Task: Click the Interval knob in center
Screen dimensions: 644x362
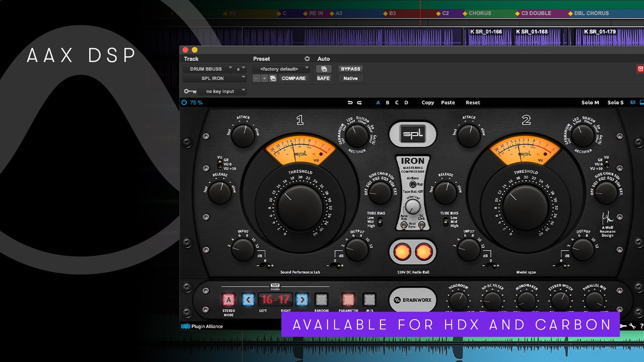Action: click(412, 206)
